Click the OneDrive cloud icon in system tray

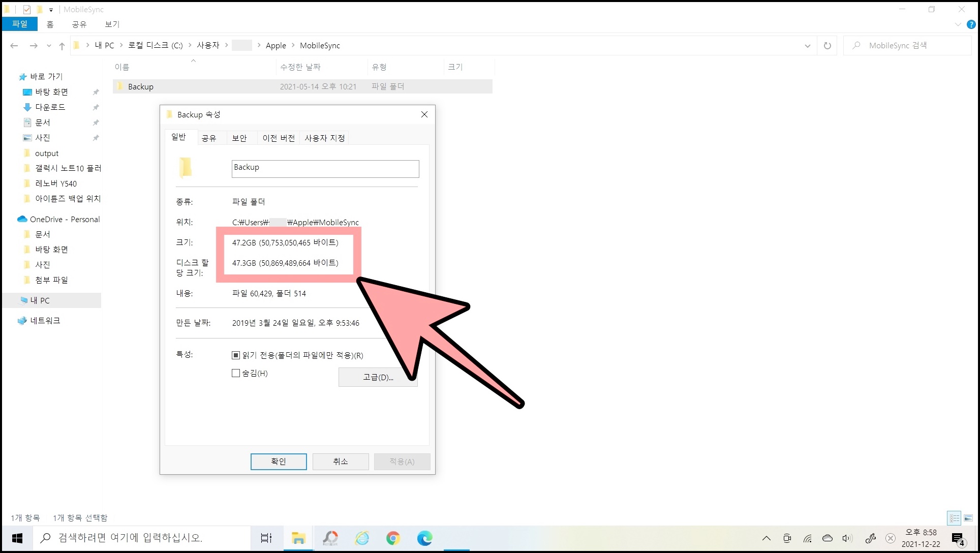[828, 538]
